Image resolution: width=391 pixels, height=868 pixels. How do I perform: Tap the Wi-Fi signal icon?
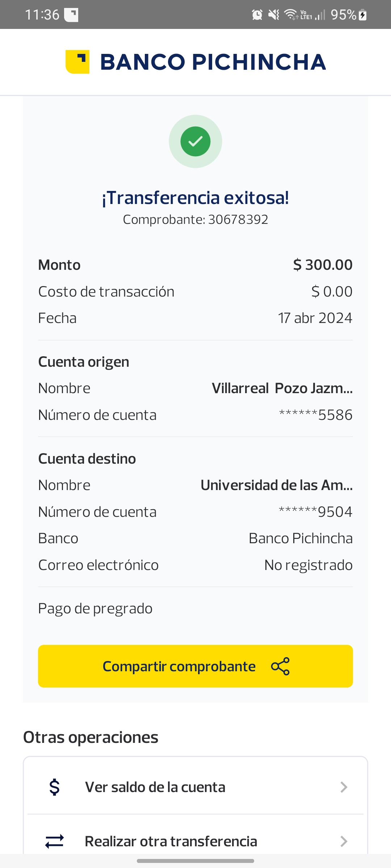pyautogui.click(x=290, y=15)
